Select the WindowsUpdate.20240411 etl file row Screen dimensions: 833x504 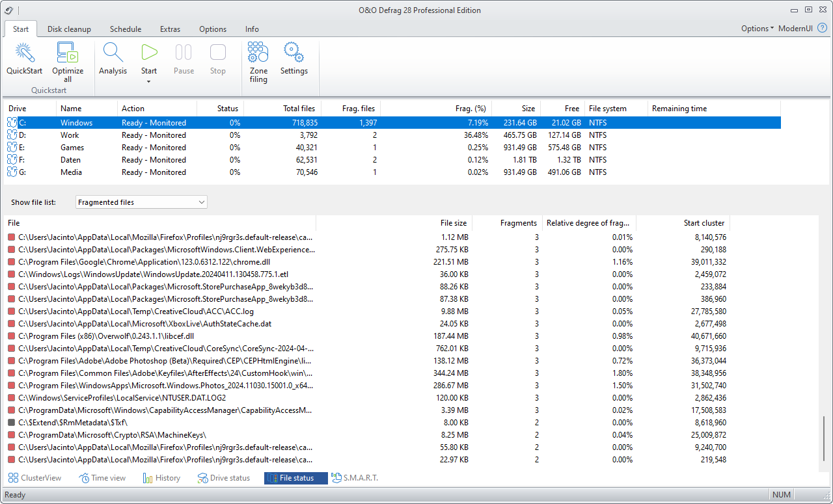[368, 274]
